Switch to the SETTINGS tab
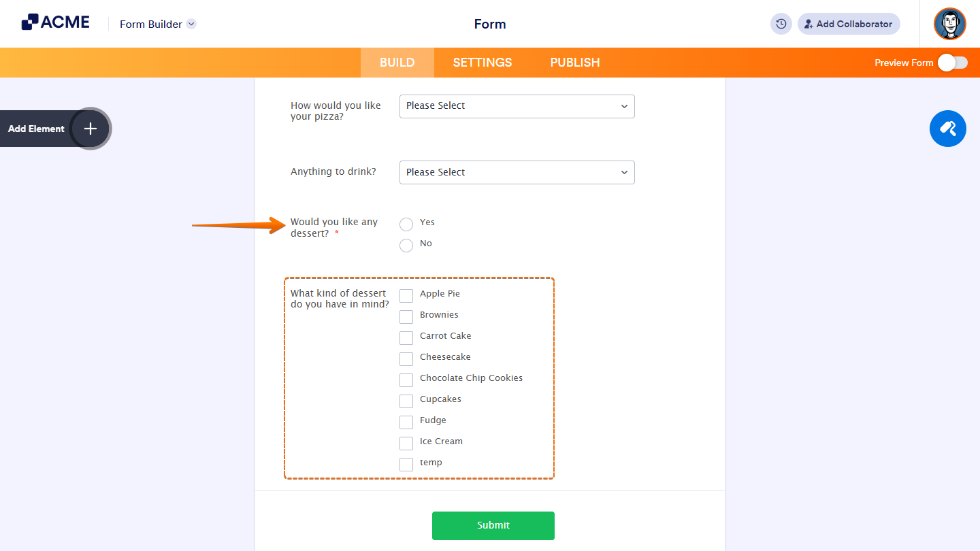The image size is (980, 551). [482, 62]
